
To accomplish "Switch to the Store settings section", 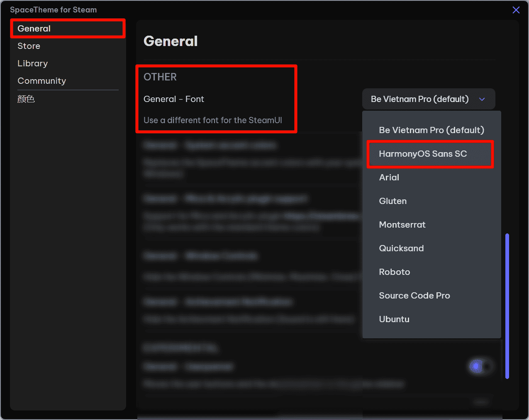I will pos(29,46).
